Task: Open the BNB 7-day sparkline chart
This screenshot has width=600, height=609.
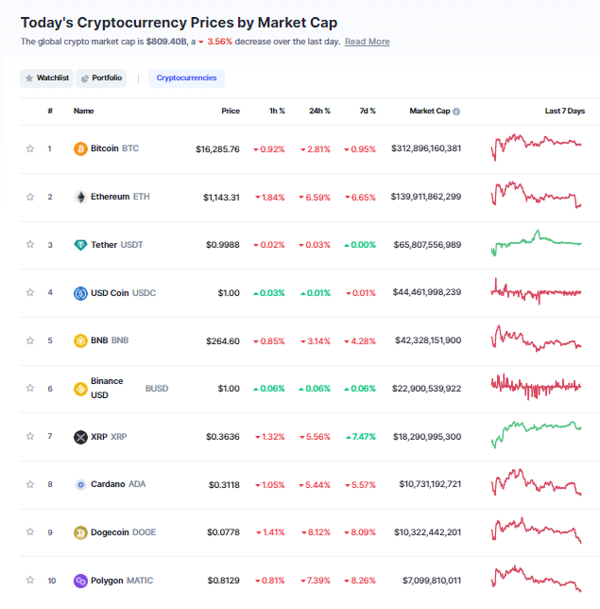Action: [x=536, y=339]
